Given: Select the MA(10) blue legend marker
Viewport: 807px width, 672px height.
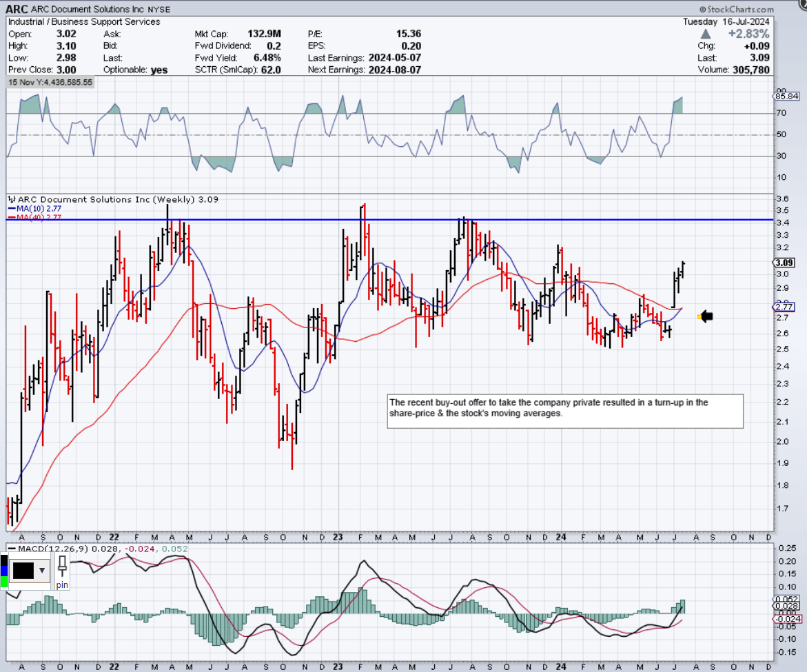Looking at the screenshot, I should click(x=13, y=207).
